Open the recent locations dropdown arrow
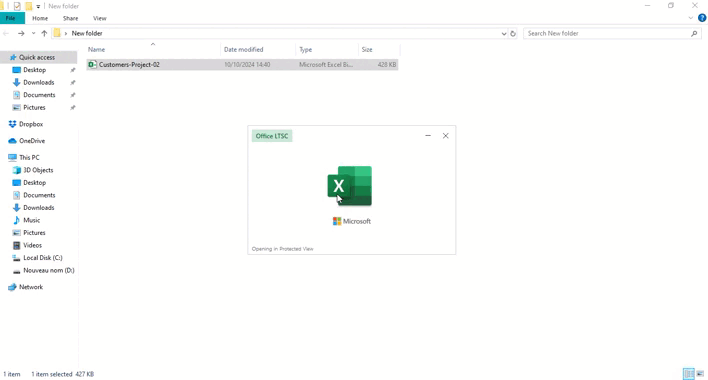Viewport: 708px width, 380px height. coord(33,33)
